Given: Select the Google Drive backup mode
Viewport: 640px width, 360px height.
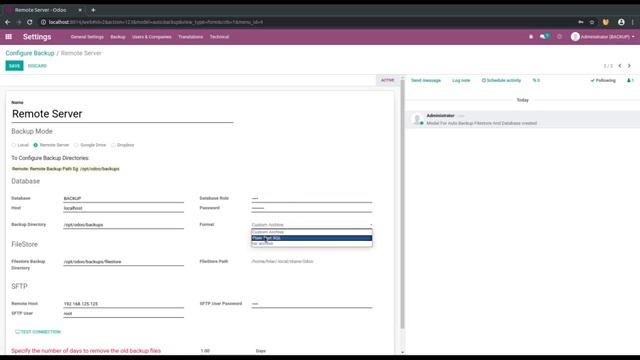Looking at the screenshot, I should [x=76, y=145].
